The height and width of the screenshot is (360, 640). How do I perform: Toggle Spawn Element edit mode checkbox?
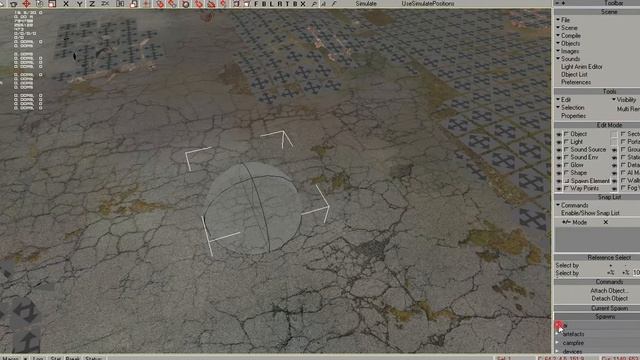pos(567,180)
